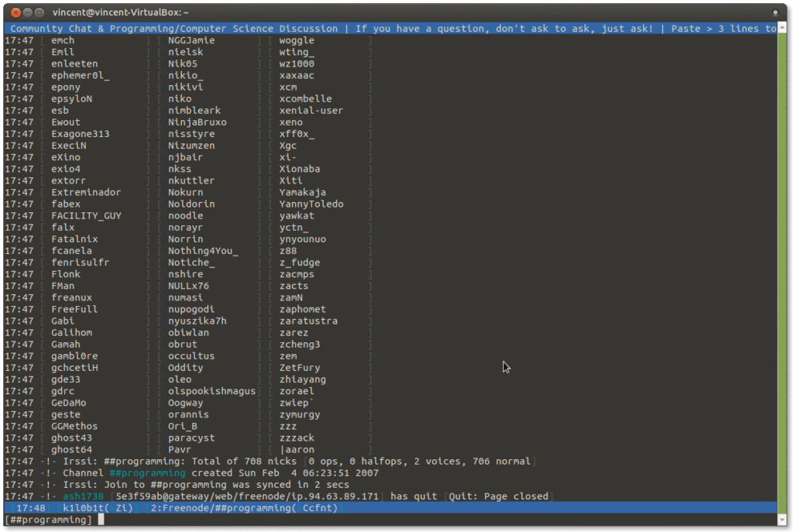Click the vincent@vincent-VirtualBox title bar text

tap(120, 12)
